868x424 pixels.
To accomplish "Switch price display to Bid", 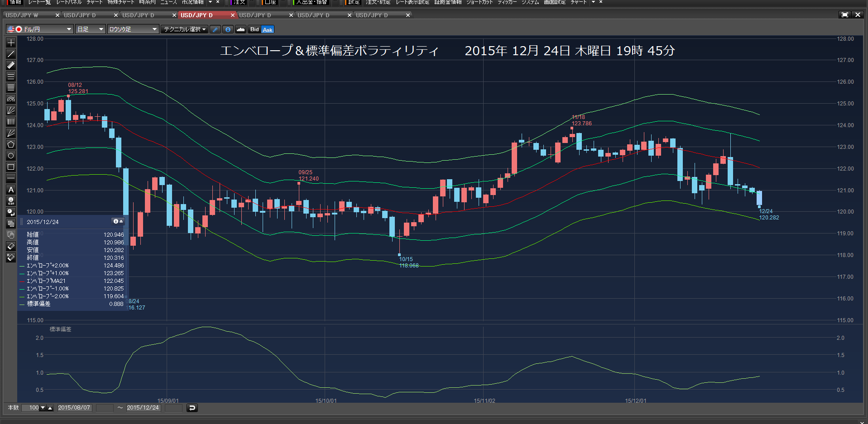I will 254,29.
